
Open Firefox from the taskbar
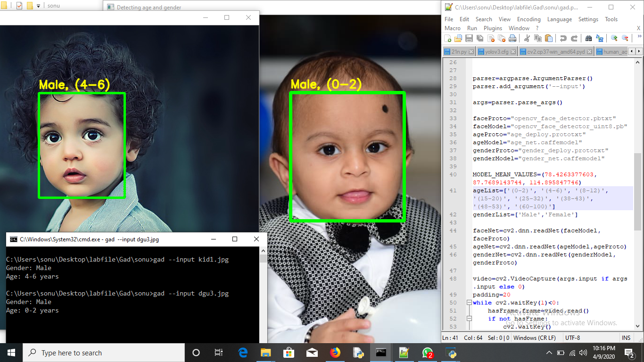(x=335, y=353)
